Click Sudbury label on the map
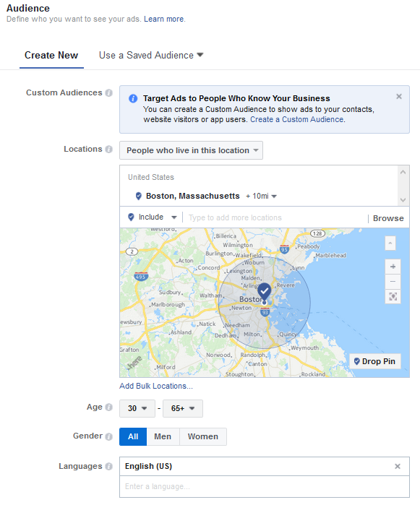Viewport: 420px width, 505px height. point(170,292)
